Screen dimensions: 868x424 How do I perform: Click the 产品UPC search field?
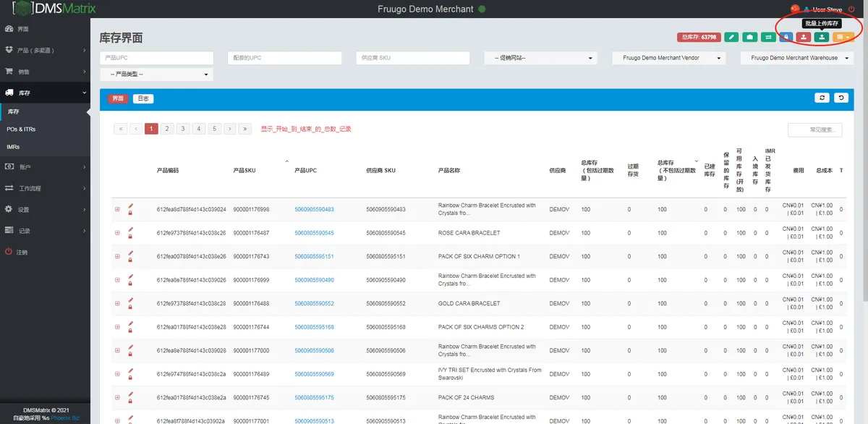click(156, 58)
